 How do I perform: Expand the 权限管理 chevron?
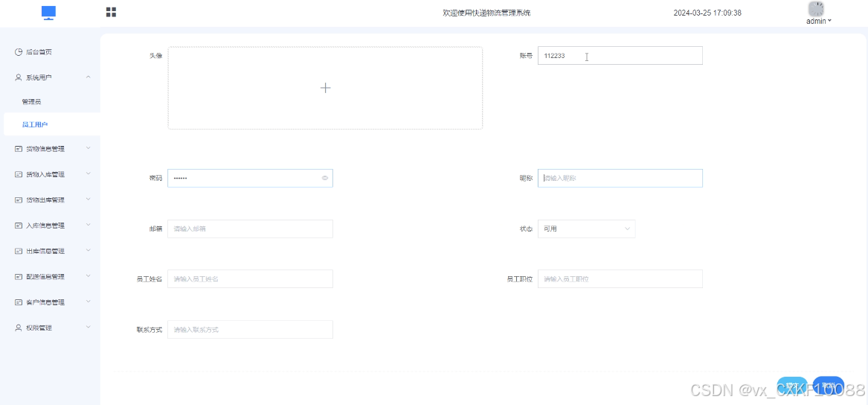tap(89, 327)
